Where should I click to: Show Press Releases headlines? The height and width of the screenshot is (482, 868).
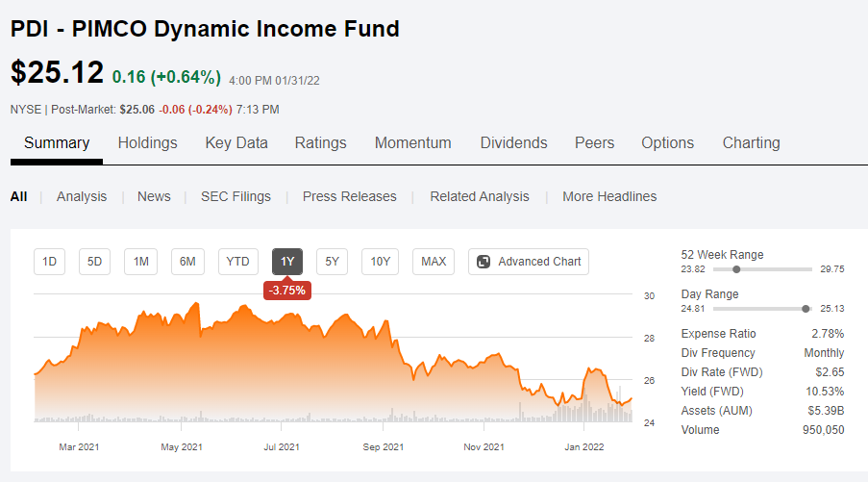(x=349, y=196)
